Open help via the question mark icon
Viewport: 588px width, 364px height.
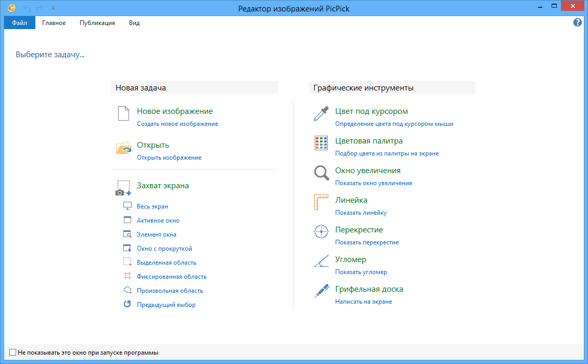578,22
